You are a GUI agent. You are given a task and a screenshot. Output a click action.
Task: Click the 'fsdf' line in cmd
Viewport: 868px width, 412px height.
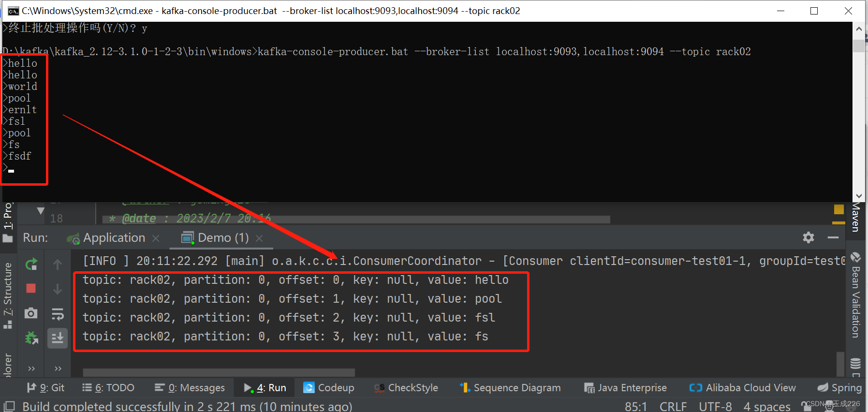point(17,156)
